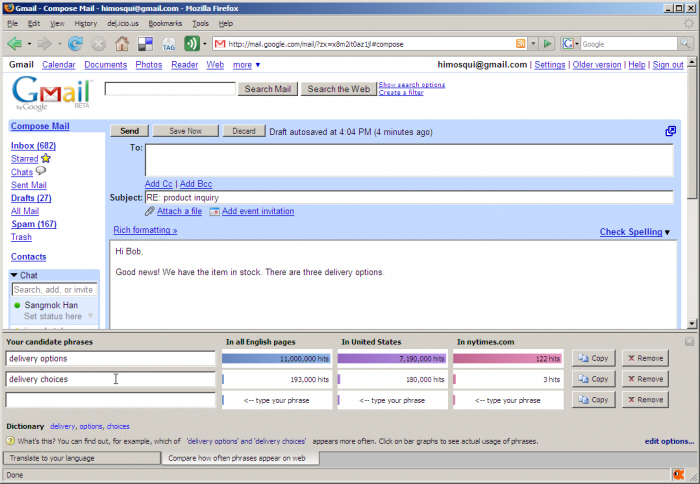Click the empty third candidate phrase field
The height and width of the screenshot is (484, 700).
coord(110,400)
